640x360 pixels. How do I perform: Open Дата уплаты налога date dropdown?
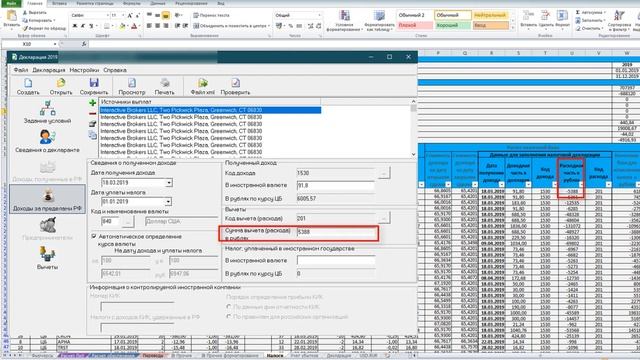coord(169,202)
